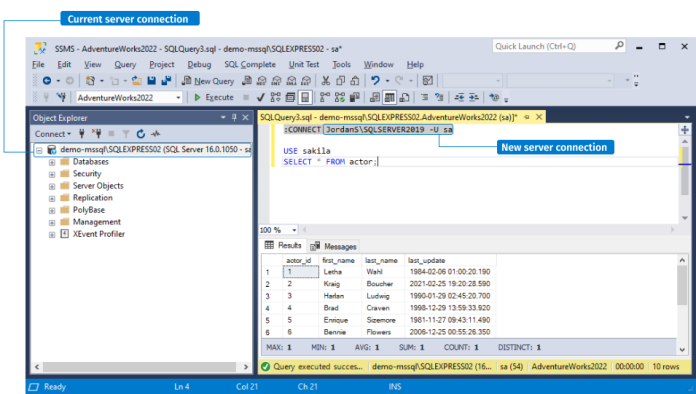
Task: Switch output to Results to Text
Action: tap(375, 97)
